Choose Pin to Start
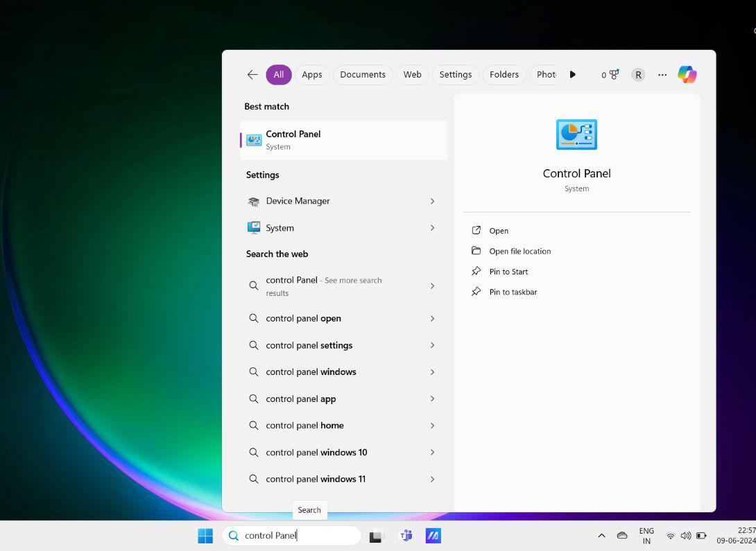Viewport: 756px width, 551px height. point(508,272)
